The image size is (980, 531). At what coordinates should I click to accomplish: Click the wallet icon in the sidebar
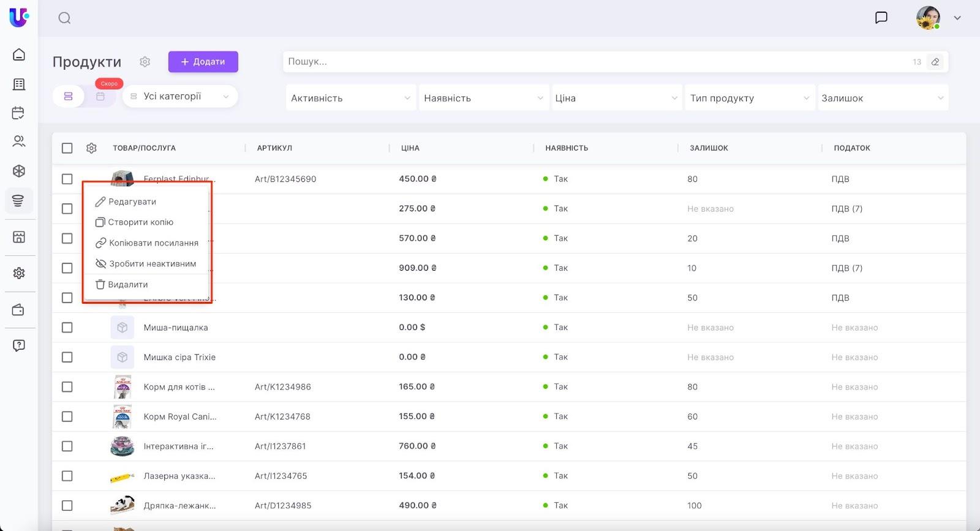(x=19, y=310)
